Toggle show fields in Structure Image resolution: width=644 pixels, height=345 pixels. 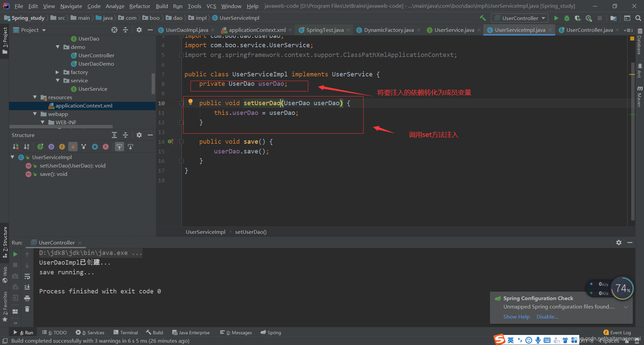tap(62, 147)
